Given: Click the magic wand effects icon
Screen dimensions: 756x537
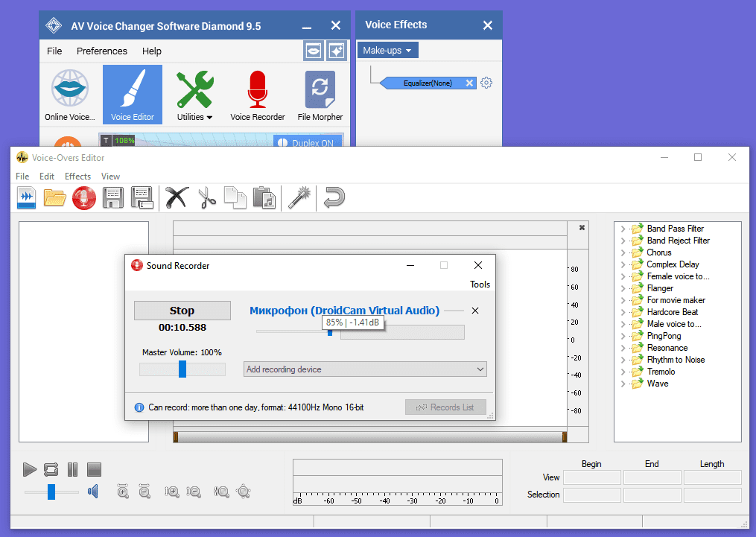Looking at the screenshot, I should 299,197.
